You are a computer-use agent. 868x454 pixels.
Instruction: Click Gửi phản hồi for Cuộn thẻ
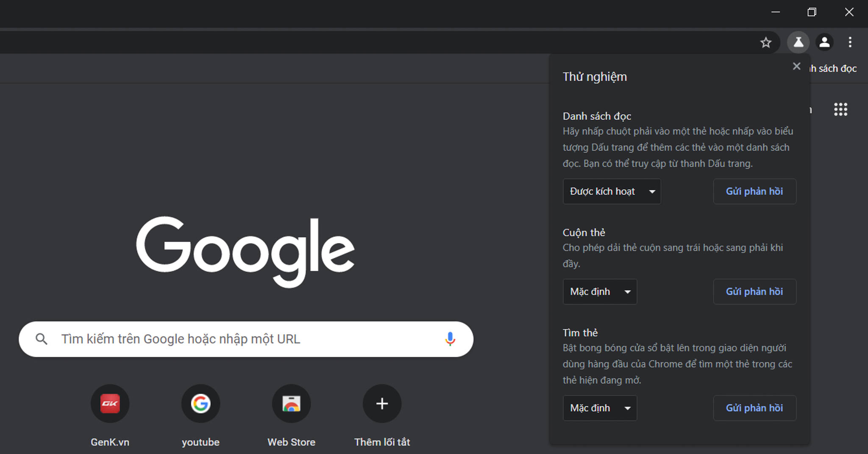coord(754,291)
